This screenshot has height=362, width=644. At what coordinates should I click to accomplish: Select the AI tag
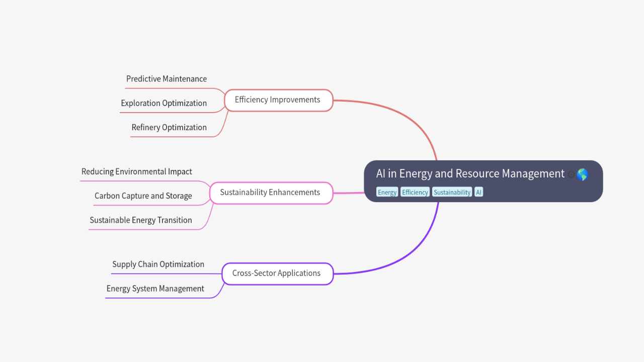click(478, 192)
